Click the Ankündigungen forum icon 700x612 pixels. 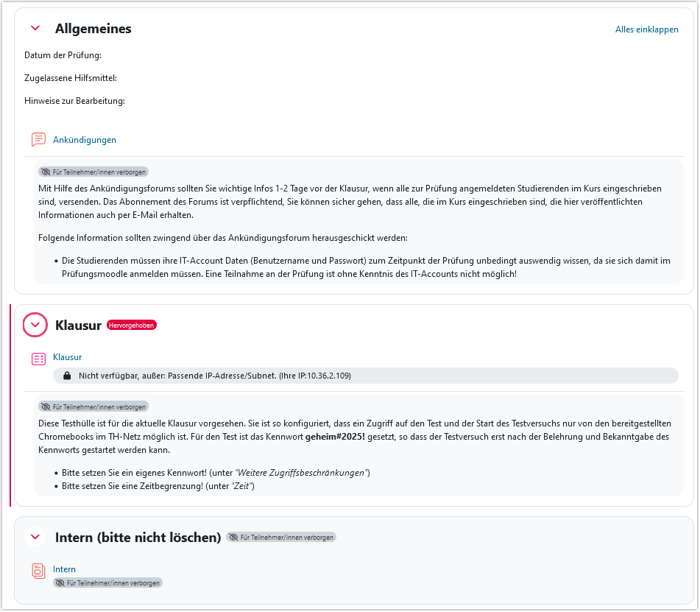tap(38, 139)
